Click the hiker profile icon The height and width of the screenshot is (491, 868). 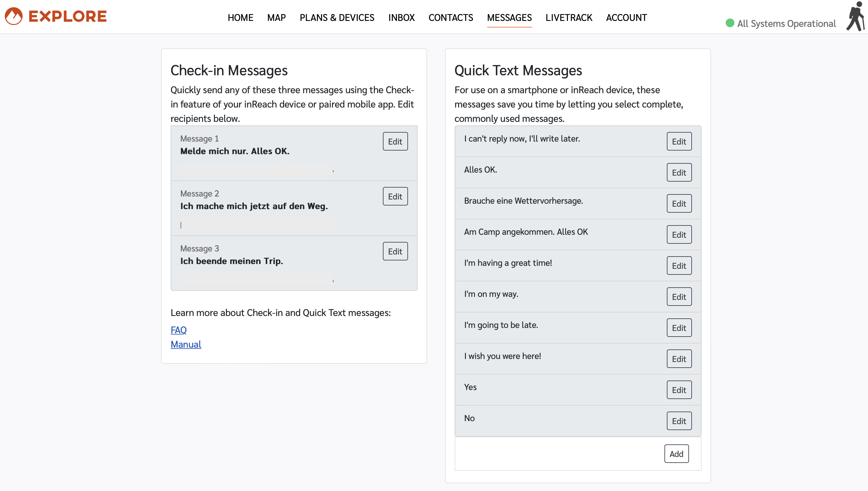click(x=855, y=16)
